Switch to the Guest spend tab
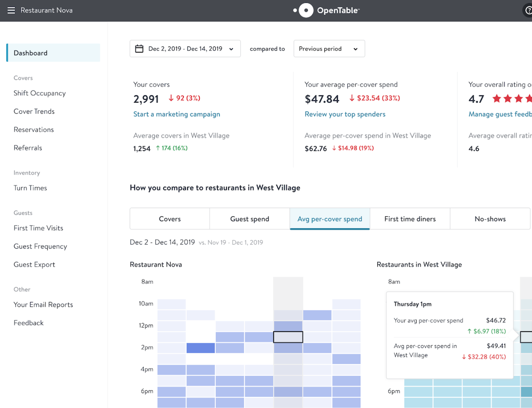Viewport: 532px width, 408px height. [250, 219]
